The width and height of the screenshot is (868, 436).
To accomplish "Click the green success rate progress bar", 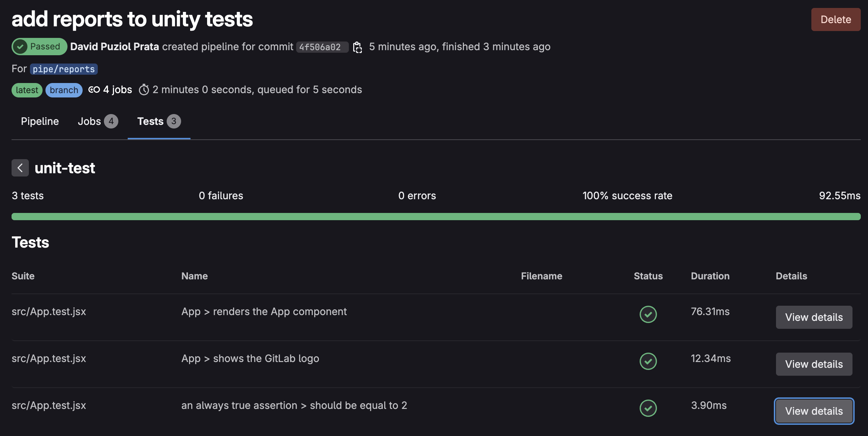I will click(436, 217).
